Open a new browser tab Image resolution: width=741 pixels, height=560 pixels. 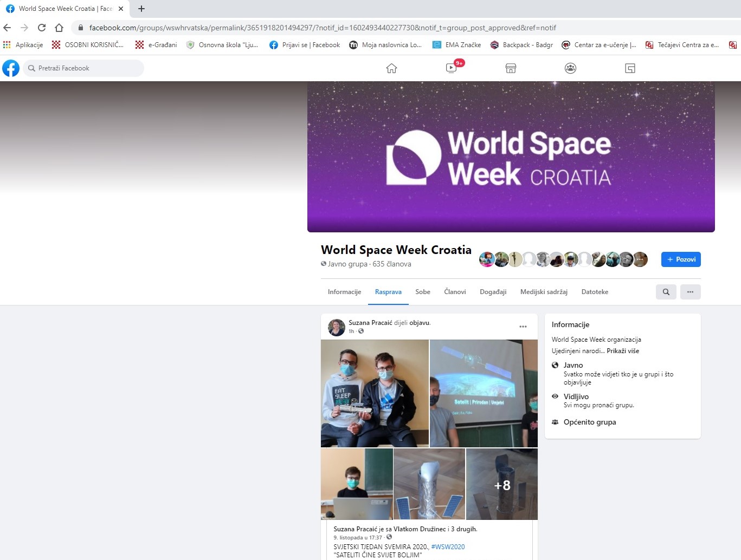tap(141, 9)
